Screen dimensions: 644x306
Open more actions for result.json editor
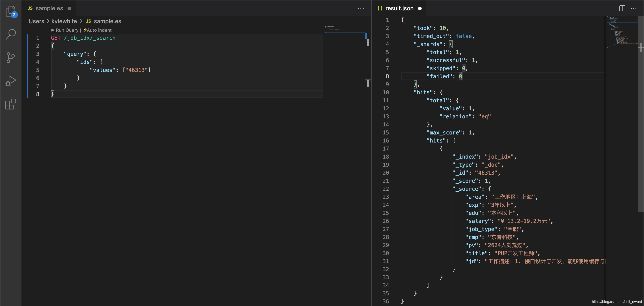coord(633,8)
